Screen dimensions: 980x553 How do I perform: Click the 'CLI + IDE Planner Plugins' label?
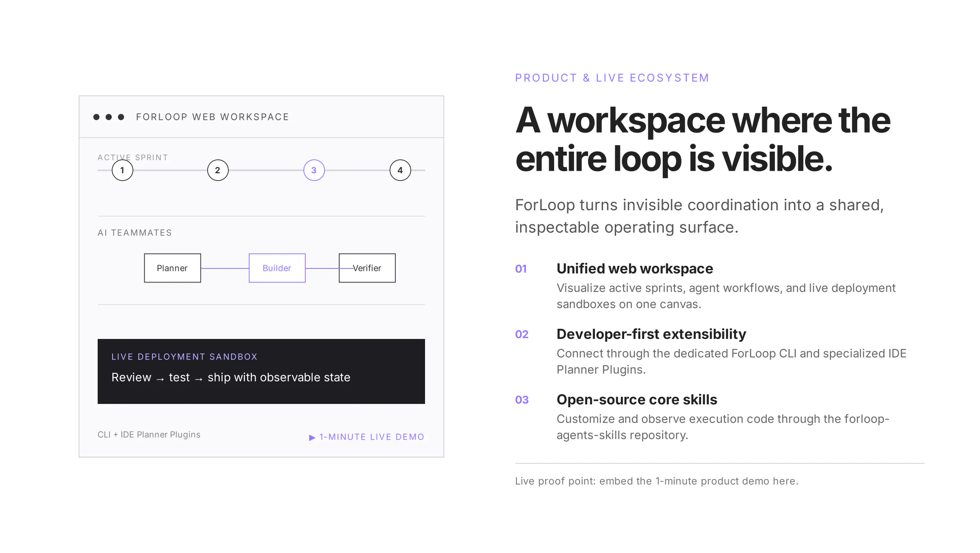click(x=149, y=434)
